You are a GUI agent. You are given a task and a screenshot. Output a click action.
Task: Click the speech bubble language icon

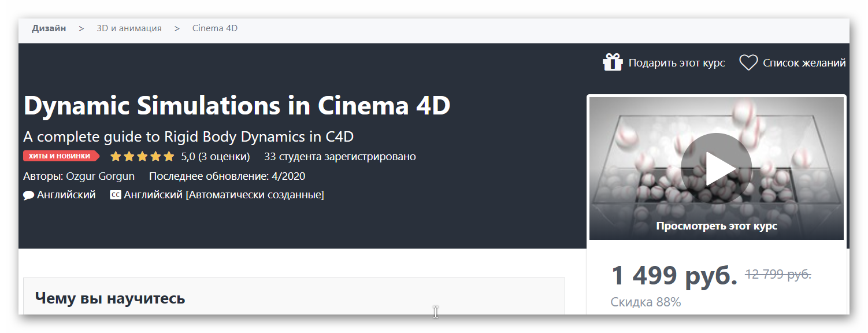tap(28, 194)
